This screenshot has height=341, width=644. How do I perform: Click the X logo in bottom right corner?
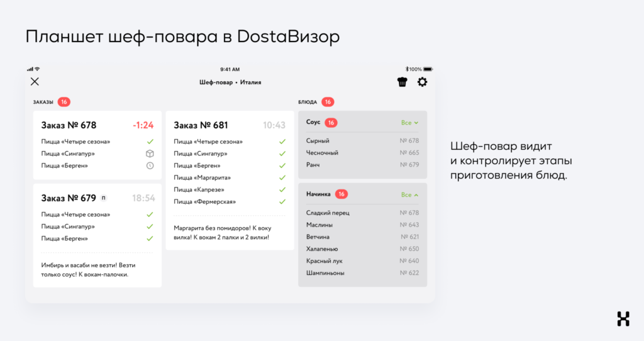click(x=623, y=319)
